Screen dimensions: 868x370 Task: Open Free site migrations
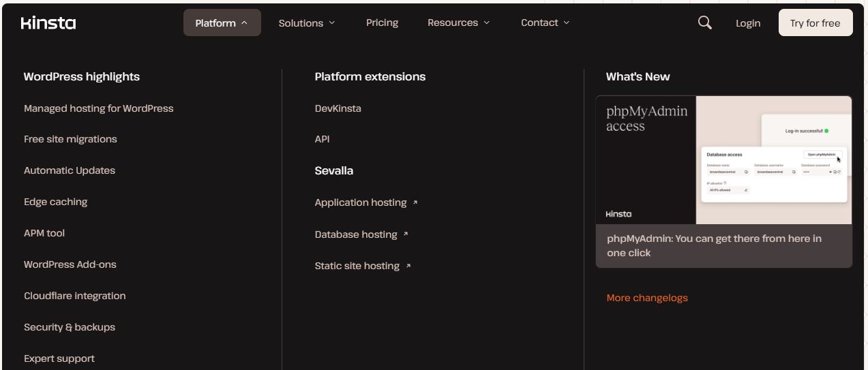pyautogui.click(x=70, y=139)
